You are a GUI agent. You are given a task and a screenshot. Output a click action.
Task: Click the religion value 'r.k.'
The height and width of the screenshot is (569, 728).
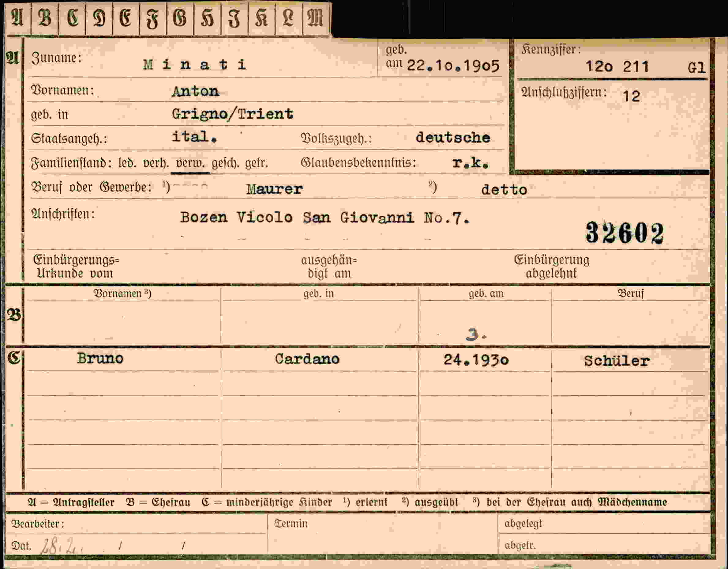tap(470, 163)
